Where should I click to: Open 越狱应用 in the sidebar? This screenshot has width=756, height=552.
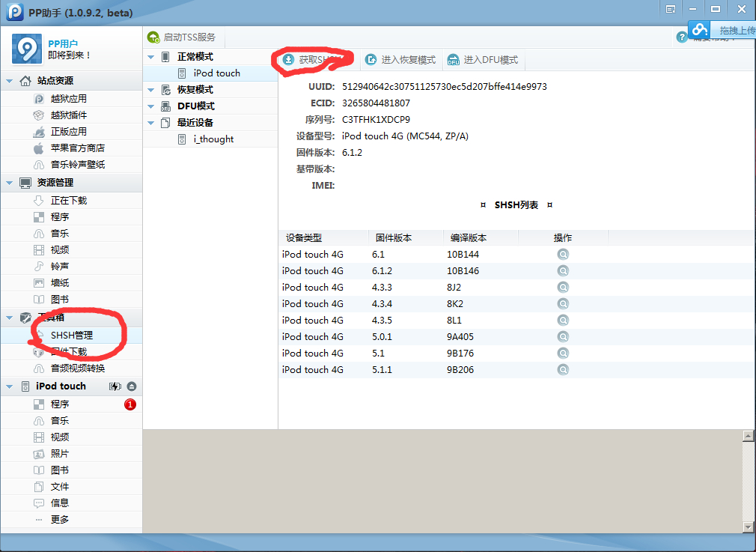[x=71, y=98]
